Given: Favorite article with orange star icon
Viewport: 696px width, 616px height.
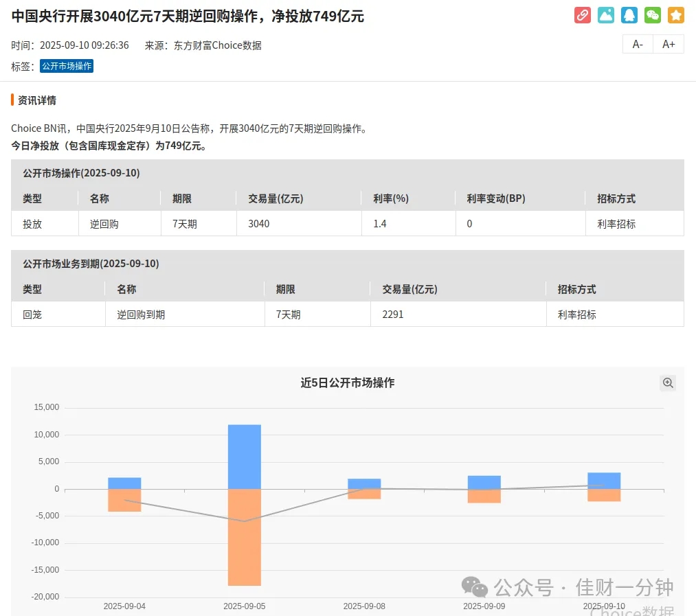Looking at the screenshot, I should (x=676, y=15).
